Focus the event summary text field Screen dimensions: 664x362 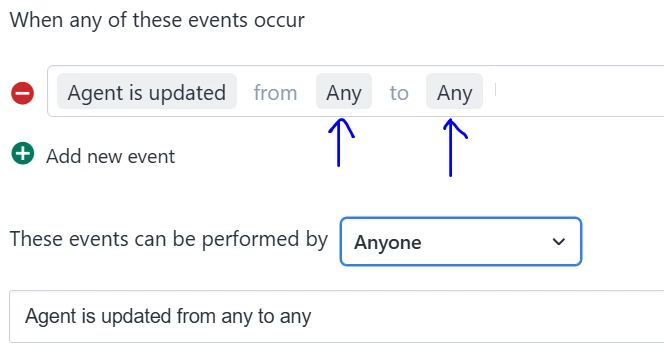click(336, 317)
